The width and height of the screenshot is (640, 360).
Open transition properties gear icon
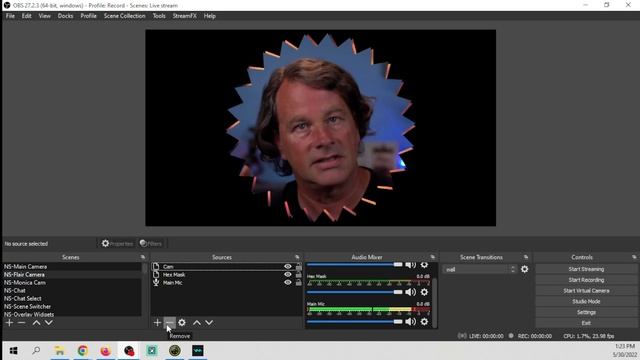525,269
